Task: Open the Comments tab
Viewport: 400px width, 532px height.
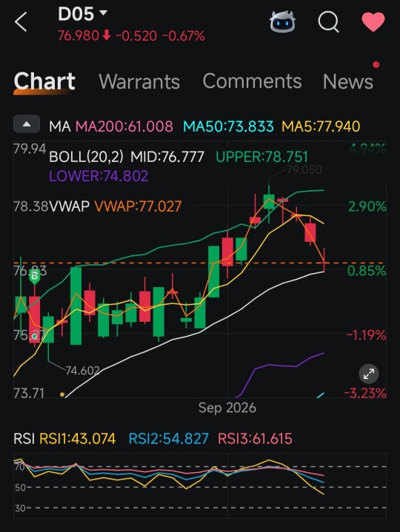Action: click(252, 81)
